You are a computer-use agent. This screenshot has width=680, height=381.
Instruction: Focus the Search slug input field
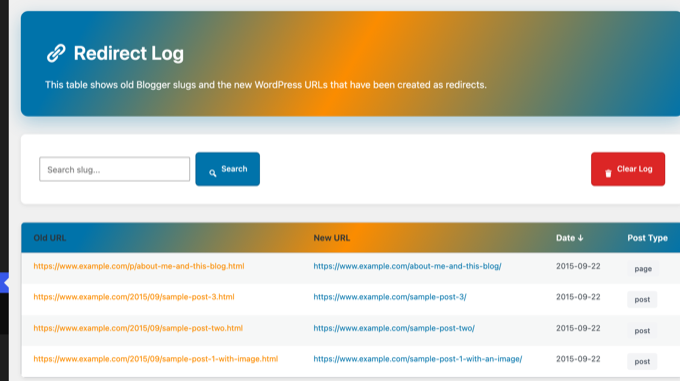tap(114, 169)
